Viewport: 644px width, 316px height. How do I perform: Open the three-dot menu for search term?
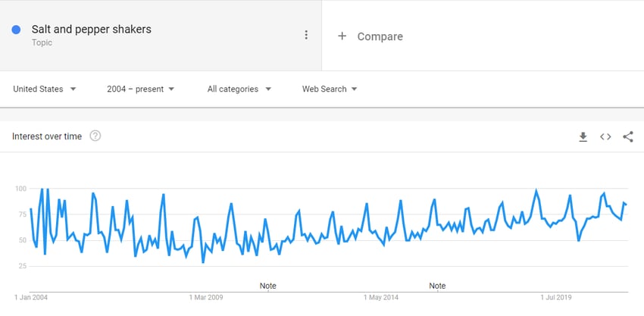pyautogui.click(x=306, y=35)
